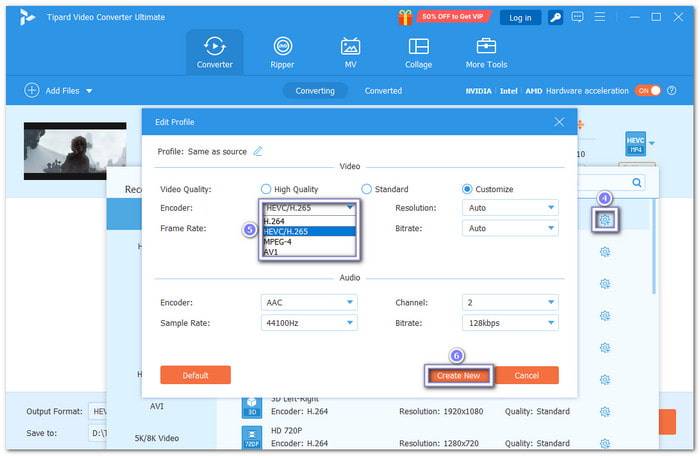Screen dimensions: 700x456
Task: Click the 50% OFF VIP banner
Action: (x=453, y=17)
